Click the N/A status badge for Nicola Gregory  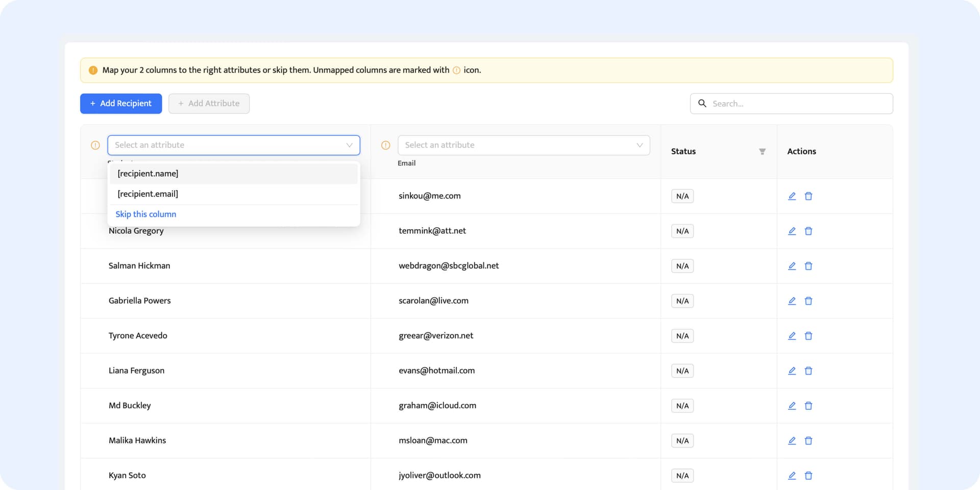pyautogui.click(x=682, y=231)
